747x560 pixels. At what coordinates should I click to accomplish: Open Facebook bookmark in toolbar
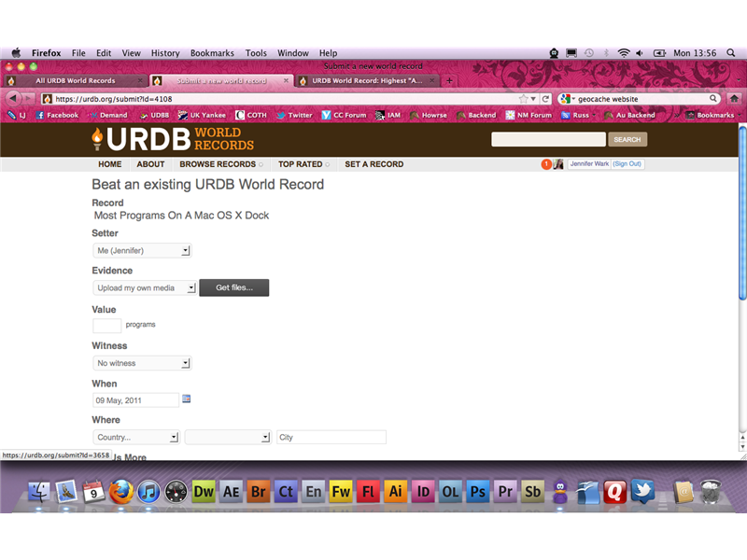(x=58, y=115)
